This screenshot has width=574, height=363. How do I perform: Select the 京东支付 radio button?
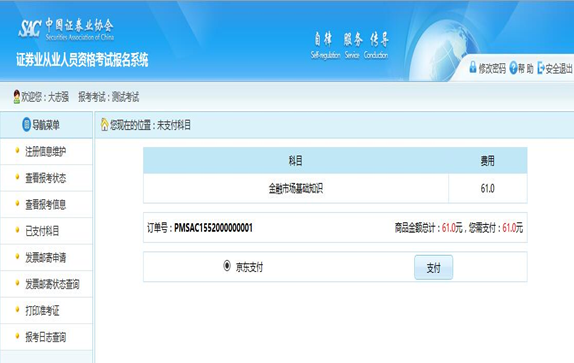(x=227, y=266)
